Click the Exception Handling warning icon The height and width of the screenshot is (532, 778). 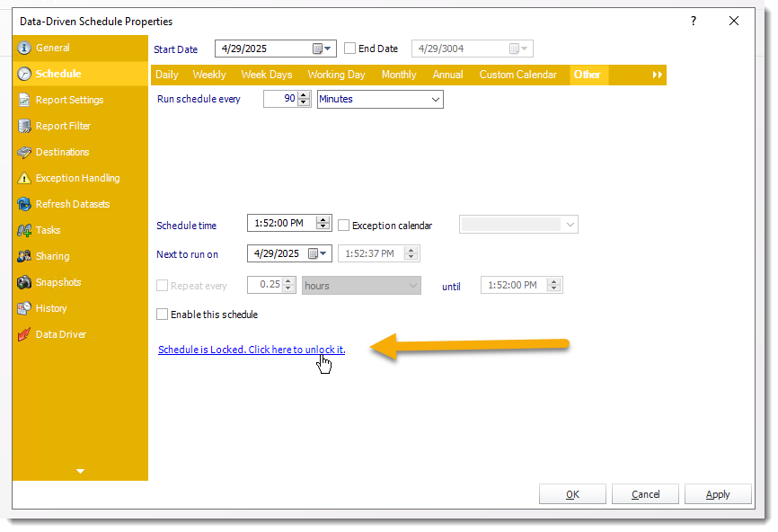24,178
